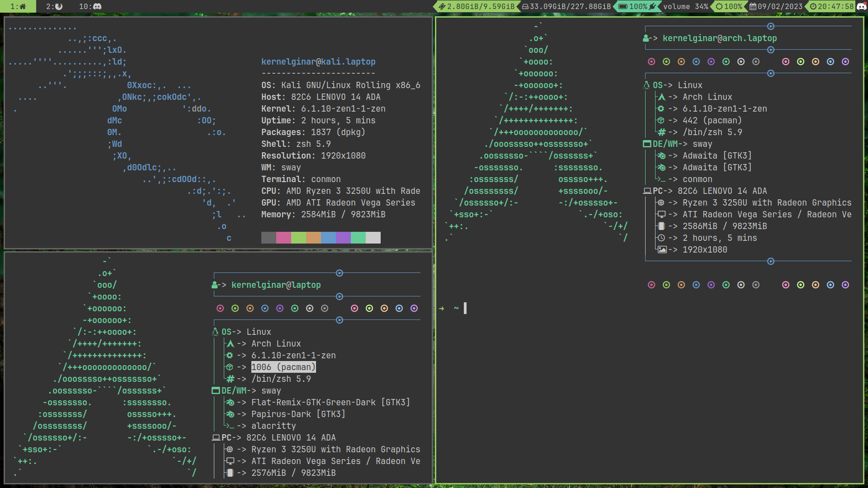The width and height of the screenshot is (868, 488).
Task: Open workspace 10 with Discord icon
Action: click(x=90, y=6)
